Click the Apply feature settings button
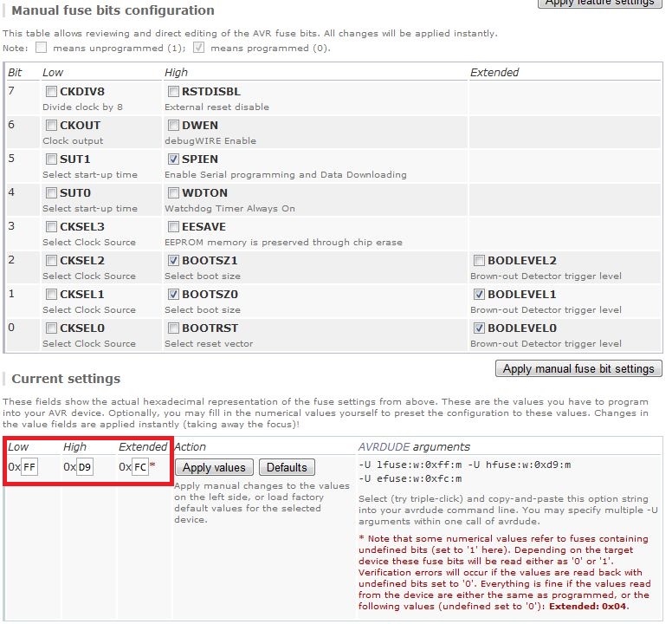The width and height of the screenshot is (672, 624). [x=599, y=3]
